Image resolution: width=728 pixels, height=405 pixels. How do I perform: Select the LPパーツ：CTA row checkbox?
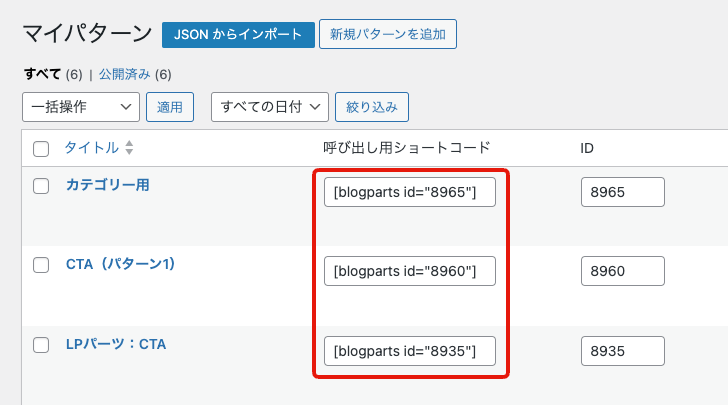pyautogui.click(x=41, y=345)
